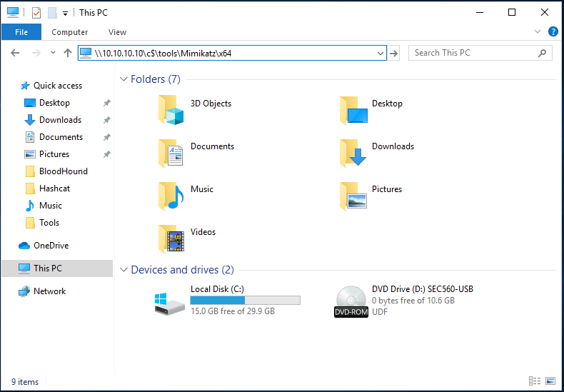Collapse the Devices and drives group
Image resolution: width=564 pixels, height=392 pixels.
tap(124, 270)
